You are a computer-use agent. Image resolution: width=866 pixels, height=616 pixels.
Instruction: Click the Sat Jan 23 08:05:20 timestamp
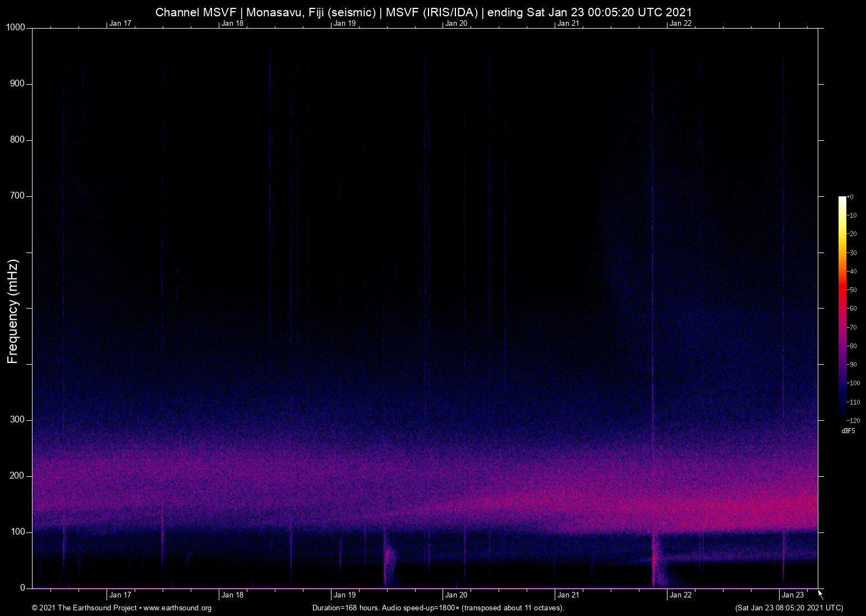click(x=789, y=608)
